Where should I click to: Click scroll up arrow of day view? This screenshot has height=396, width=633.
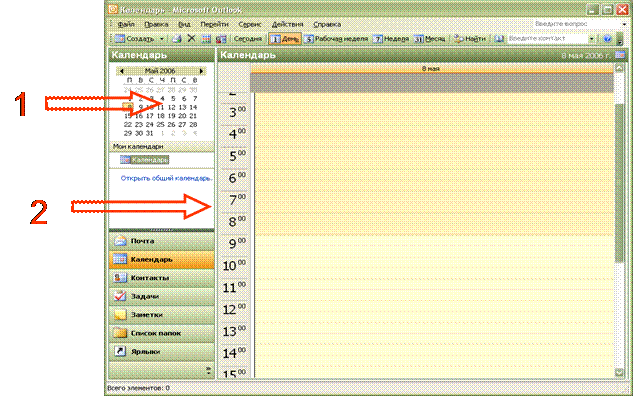pyautogui.click(x=619, y=68)
